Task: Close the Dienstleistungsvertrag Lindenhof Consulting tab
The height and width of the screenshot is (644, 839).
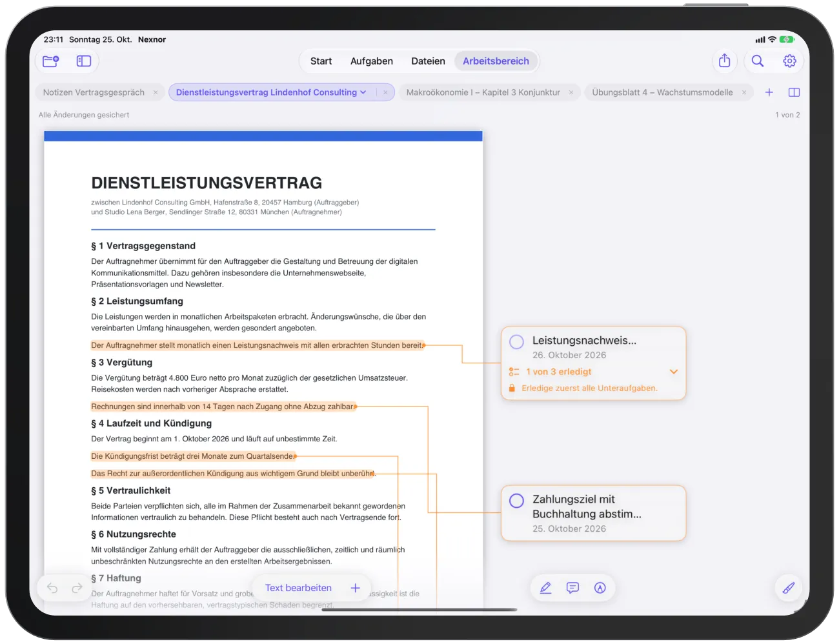Action: tap(385, 92)
